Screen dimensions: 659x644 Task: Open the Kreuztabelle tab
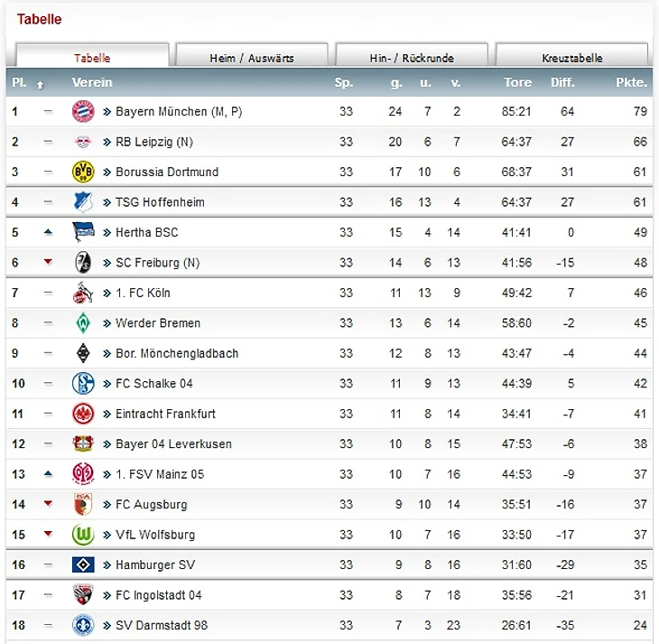point(572,57)
